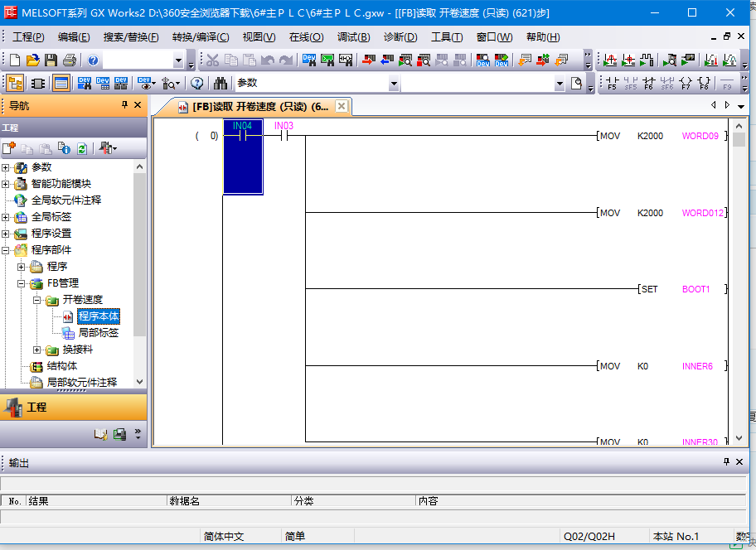Image resolution: width=756 pixels, height=550 pixels.
Task: Open the 参数 combo box dropdown
Action: coord(394,83)
